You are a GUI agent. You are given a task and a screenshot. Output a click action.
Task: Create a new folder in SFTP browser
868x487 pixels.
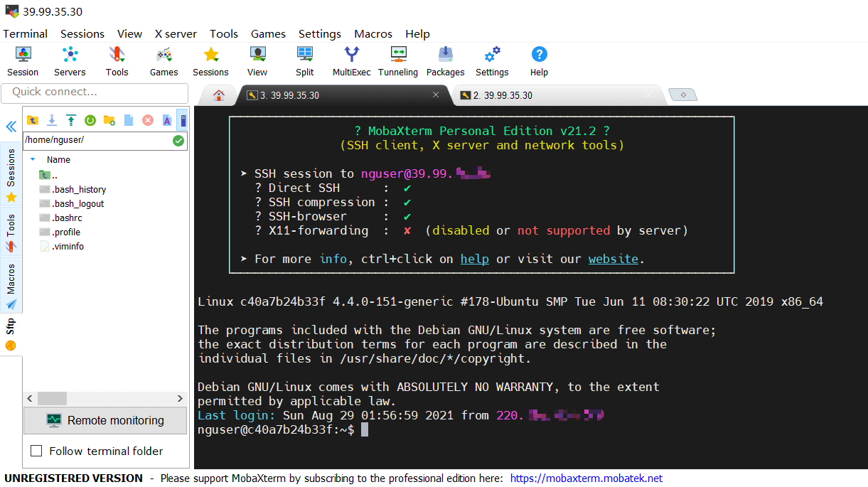(109, 120)
